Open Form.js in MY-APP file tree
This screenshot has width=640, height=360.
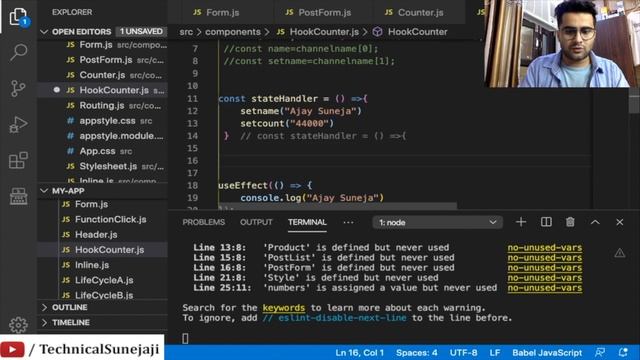click(x=103, y=204)
